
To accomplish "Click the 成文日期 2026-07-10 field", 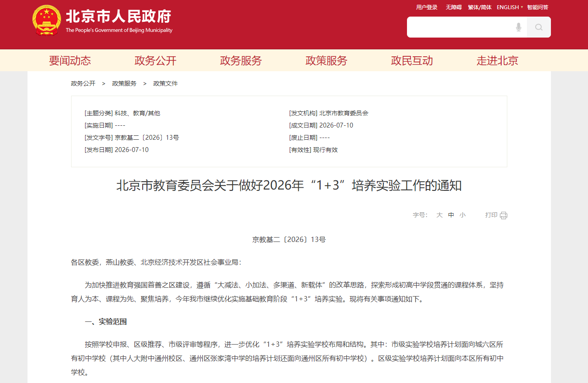I will tap(321, 125).
